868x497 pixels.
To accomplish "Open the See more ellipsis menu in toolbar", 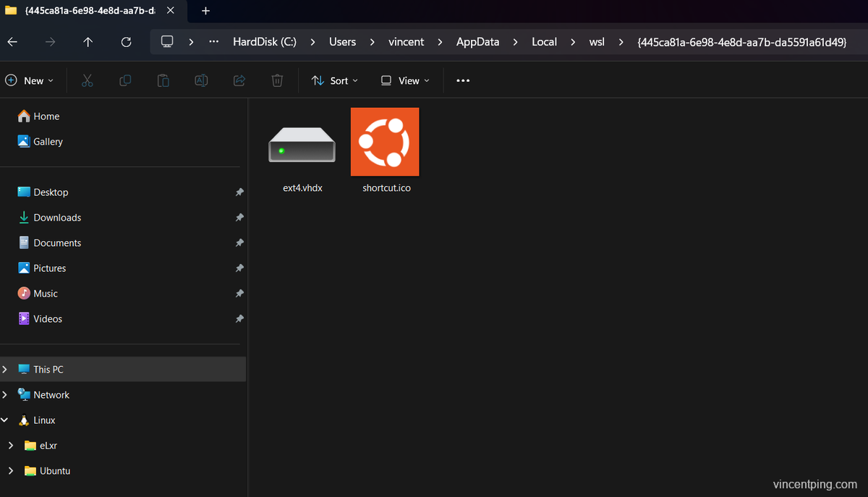I will (463, 80).
